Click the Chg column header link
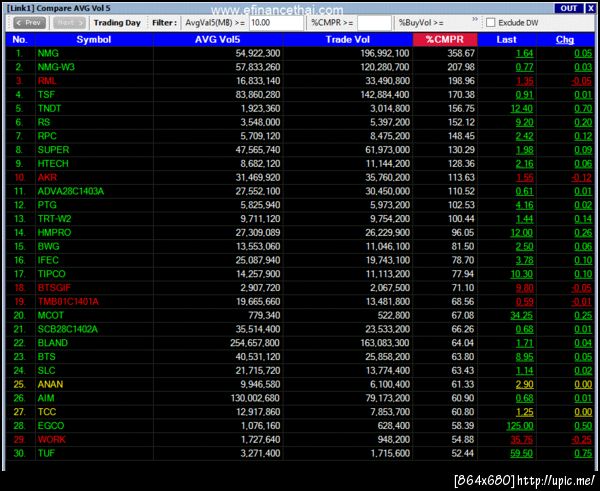The width and height of the screenshot is (600, 491). pos(565,40)
